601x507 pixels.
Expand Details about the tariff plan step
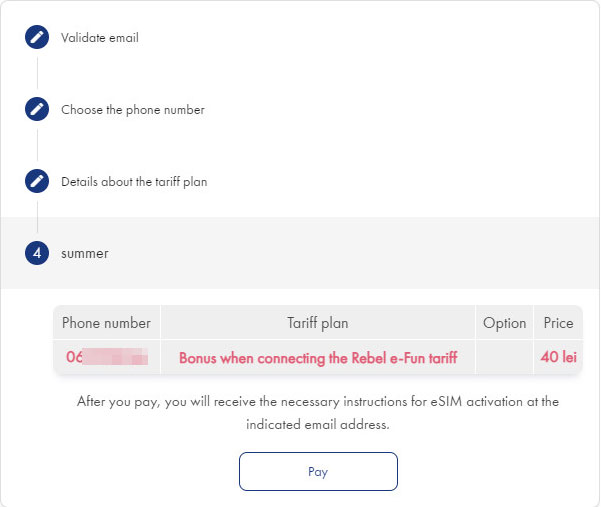(134, 182)
